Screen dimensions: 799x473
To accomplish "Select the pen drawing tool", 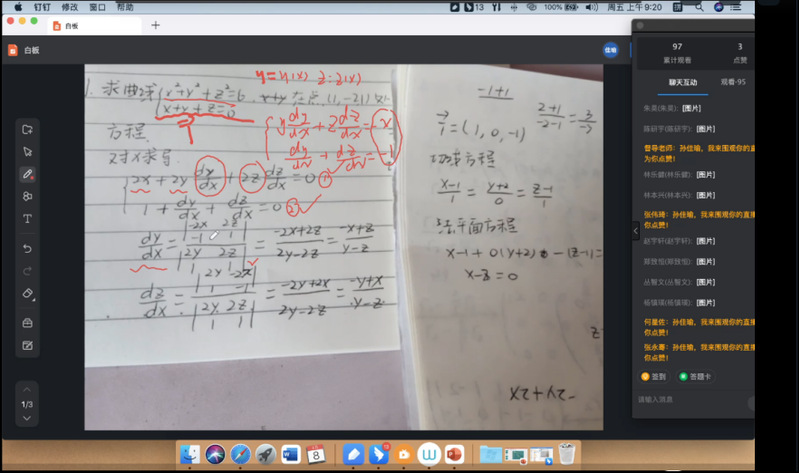I will (x=27, y=174).
